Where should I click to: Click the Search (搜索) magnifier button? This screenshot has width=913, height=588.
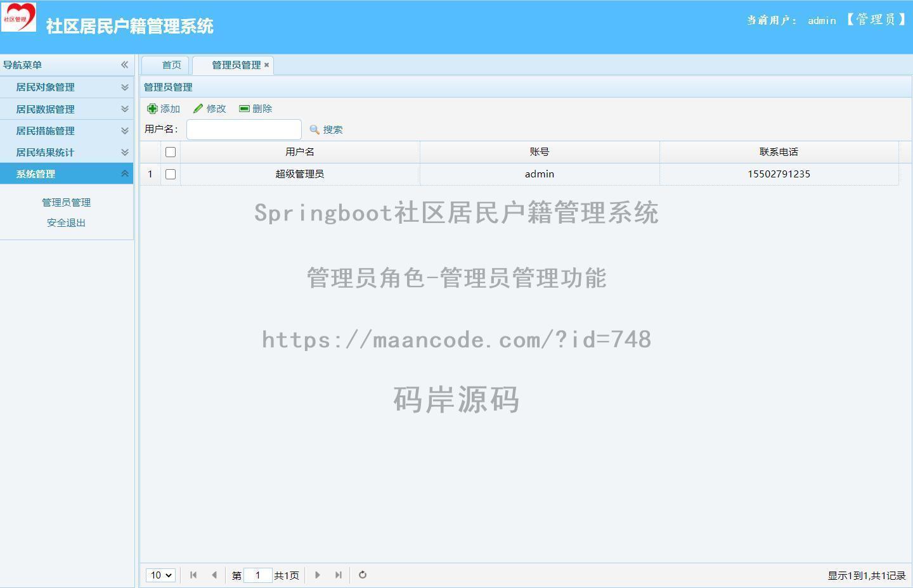(326, 129)
